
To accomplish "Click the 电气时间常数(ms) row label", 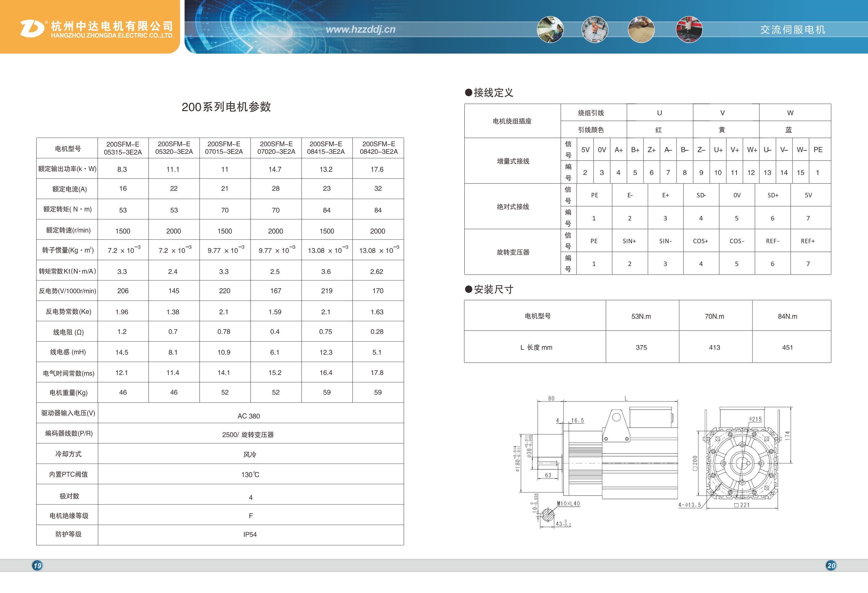I will [69, 373].
